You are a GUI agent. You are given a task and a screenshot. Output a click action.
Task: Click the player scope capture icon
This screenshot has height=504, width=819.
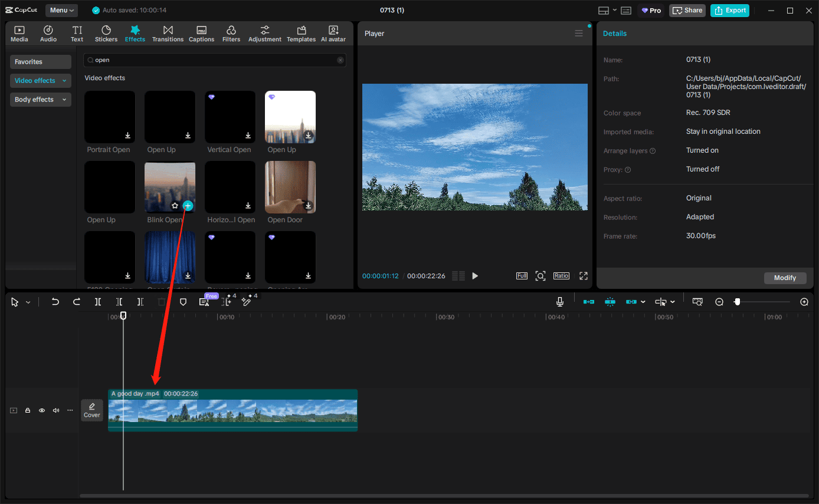click(540, 276)
